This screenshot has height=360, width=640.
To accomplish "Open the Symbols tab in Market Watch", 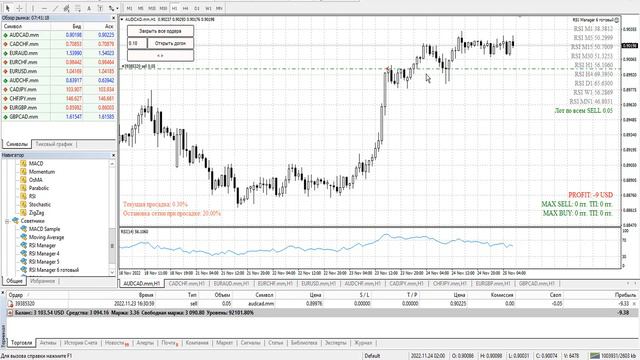I will [17, 144].
